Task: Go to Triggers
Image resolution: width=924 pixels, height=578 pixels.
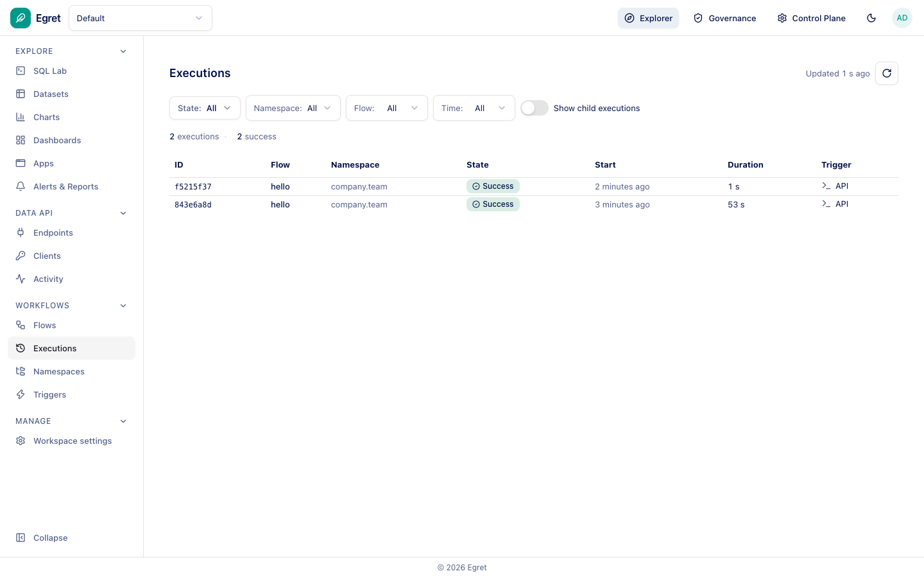Action: 71,395
